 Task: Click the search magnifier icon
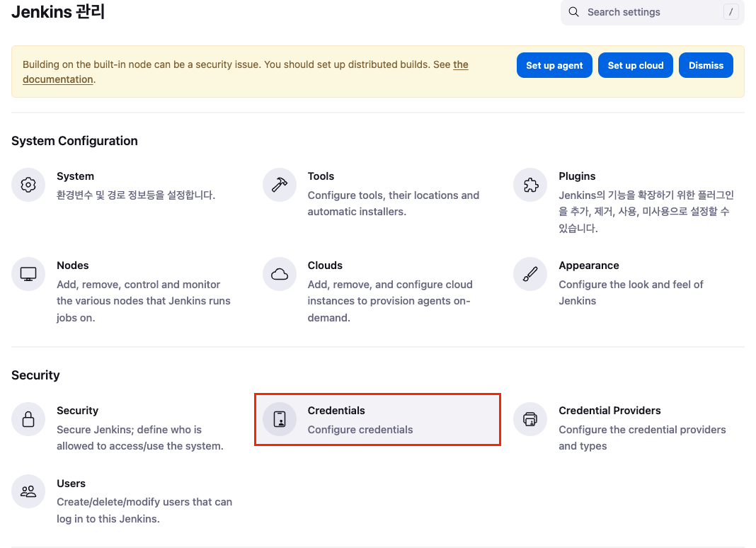click(574, 12)
